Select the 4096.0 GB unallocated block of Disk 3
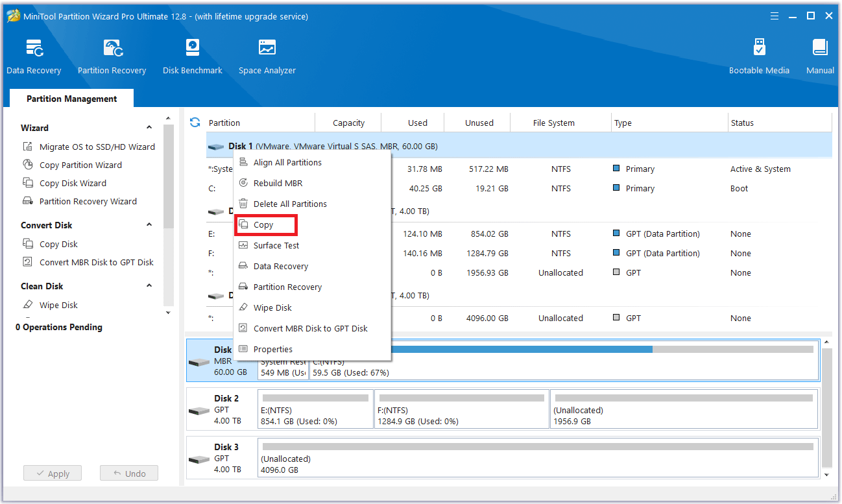 pos(538,457)
